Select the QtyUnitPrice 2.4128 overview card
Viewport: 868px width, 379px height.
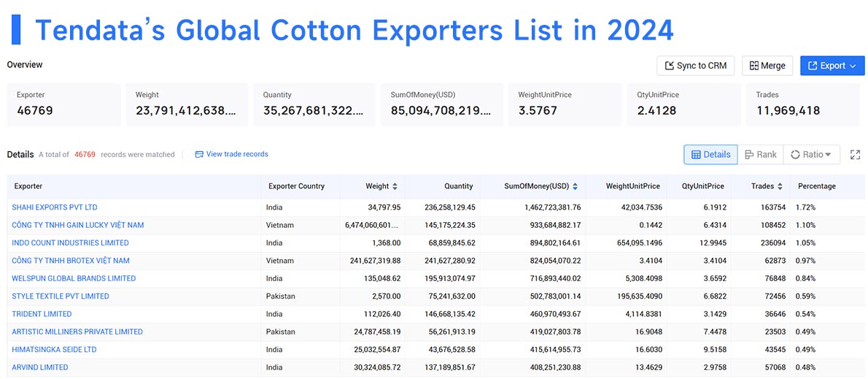[x=683, y=103]
